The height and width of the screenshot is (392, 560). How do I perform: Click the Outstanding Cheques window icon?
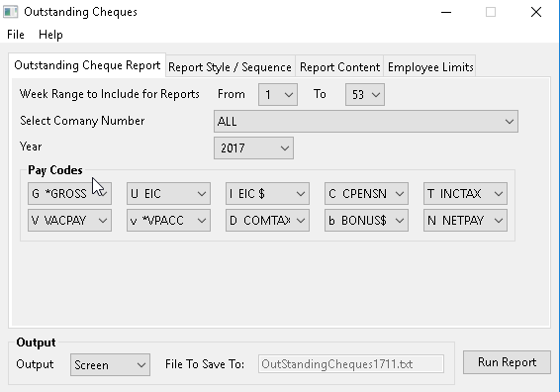click(10, 12)
